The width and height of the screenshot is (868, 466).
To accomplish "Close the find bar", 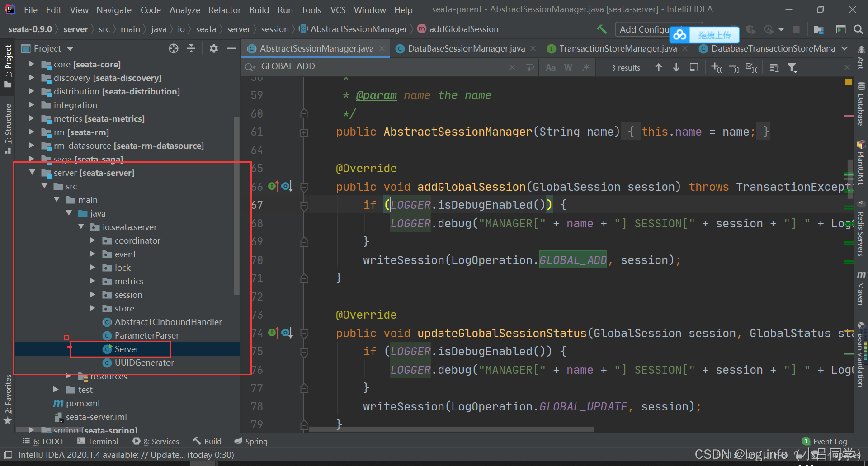I will coord(847,67).
